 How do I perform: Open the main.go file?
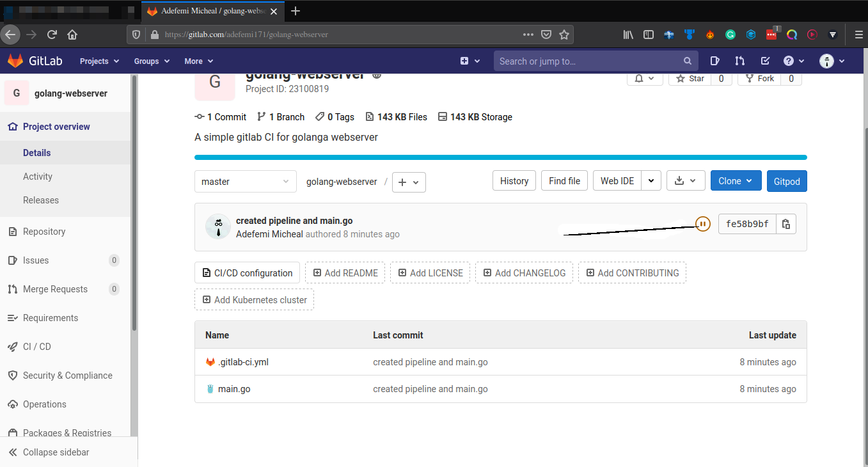click(x=234, y=389)
